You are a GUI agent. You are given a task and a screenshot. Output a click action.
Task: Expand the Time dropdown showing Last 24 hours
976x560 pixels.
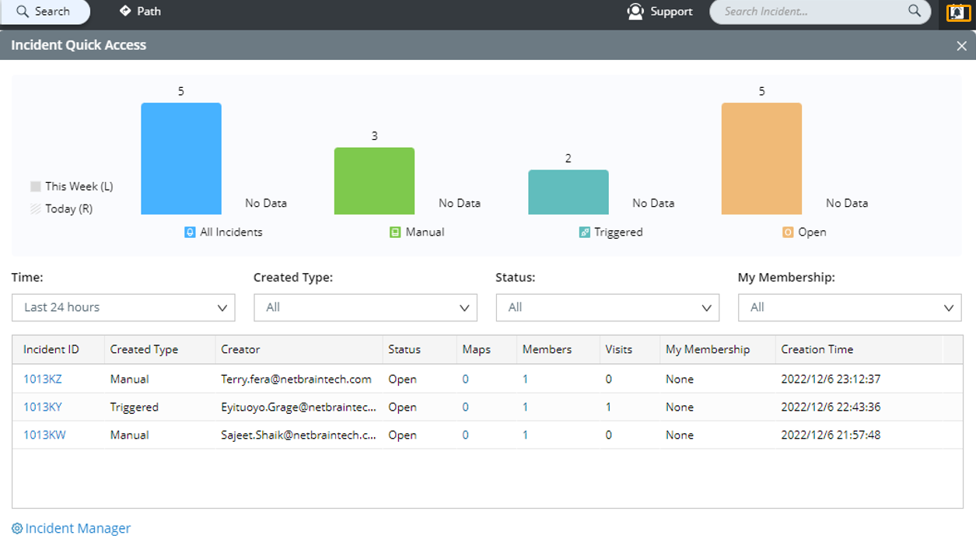(124, 307)
